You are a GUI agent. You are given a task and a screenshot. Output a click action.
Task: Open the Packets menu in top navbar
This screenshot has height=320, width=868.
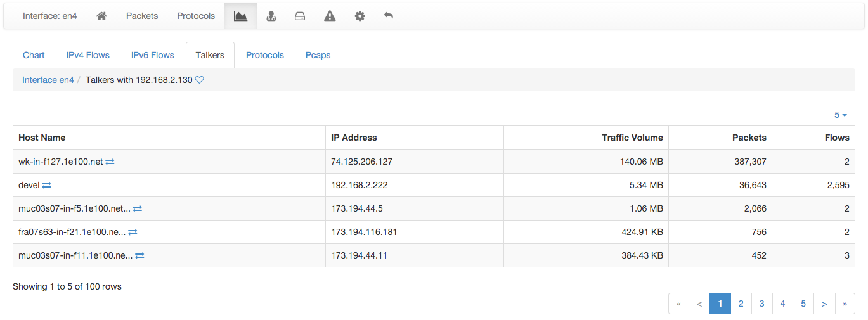(142, 16)
